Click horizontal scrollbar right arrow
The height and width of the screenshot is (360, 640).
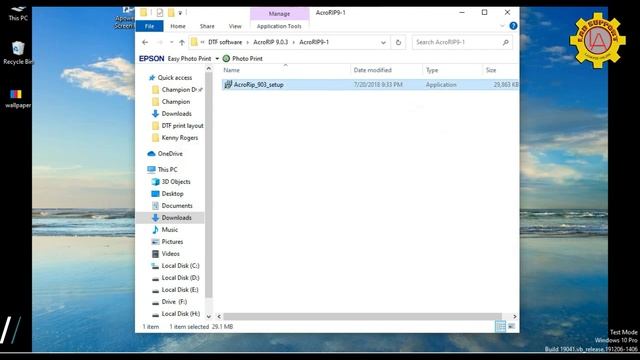(514, 316)
